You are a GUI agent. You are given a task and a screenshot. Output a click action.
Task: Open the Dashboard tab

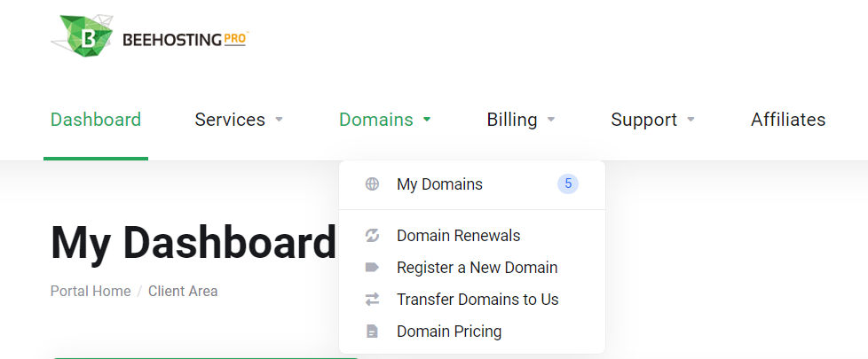96,120
